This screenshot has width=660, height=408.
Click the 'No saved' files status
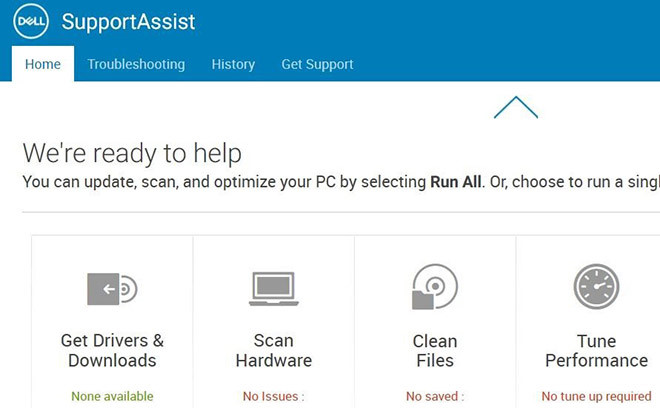click(x=435, y=396)
